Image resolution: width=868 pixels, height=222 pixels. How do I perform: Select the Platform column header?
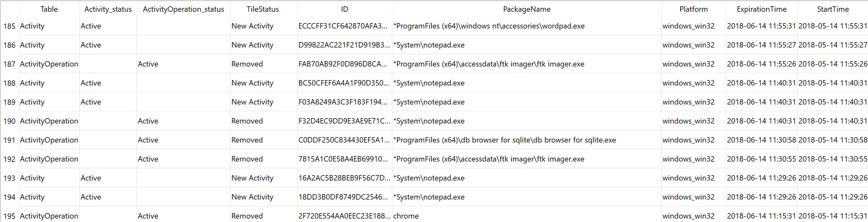pos(694,10)
